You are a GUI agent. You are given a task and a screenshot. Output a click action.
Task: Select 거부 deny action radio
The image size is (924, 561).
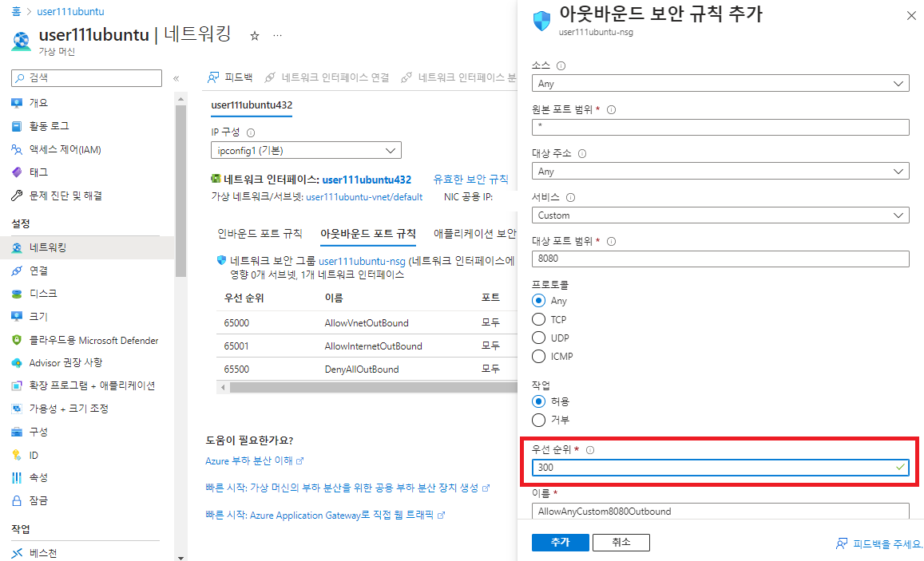(538, 421)
